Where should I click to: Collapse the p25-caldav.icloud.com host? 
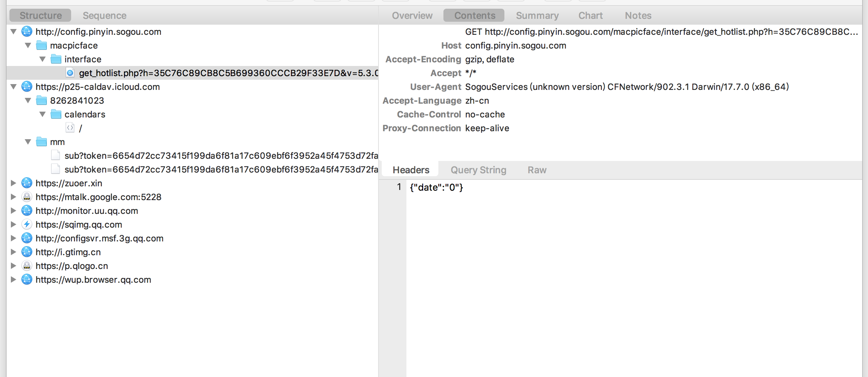pos(13,87)
